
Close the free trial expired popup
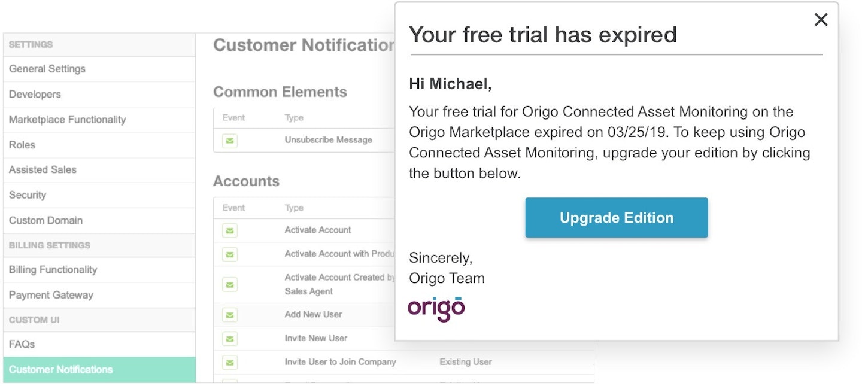click(821, 20)
